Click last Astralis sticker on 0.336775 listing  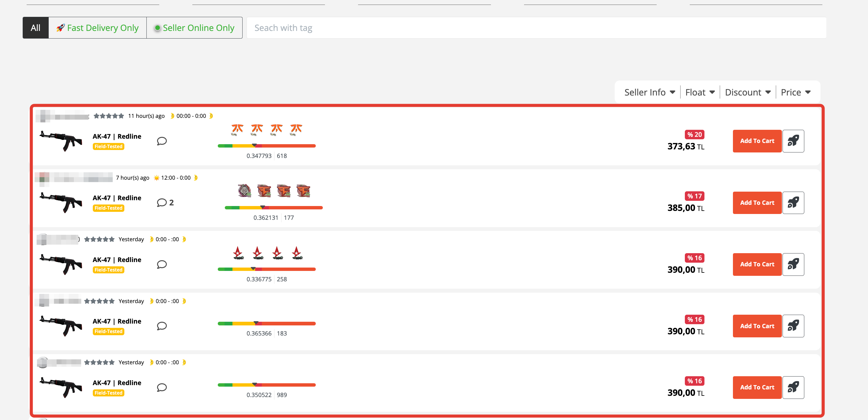tap(296, 253)
